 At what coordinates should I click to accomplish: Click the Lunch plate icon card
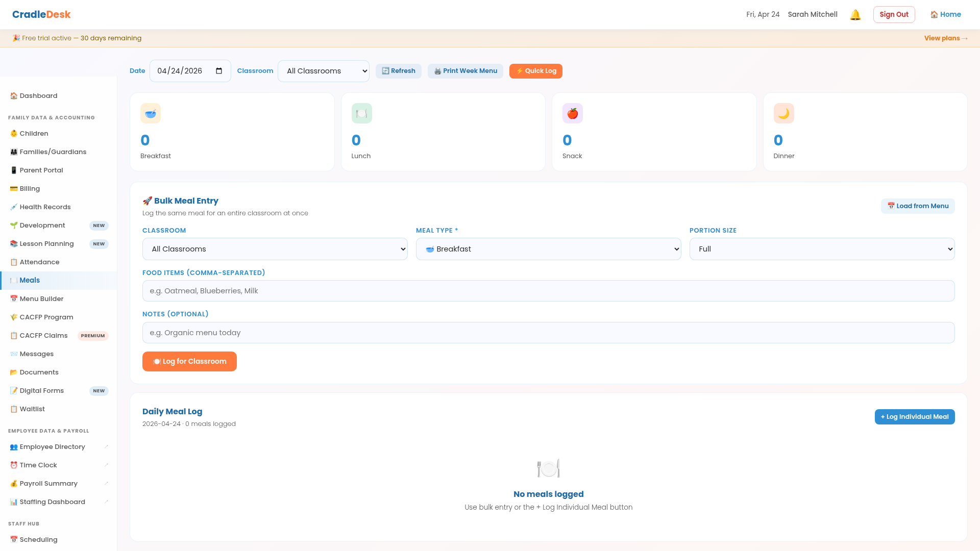pyautogui.click(x=361, y=113)
